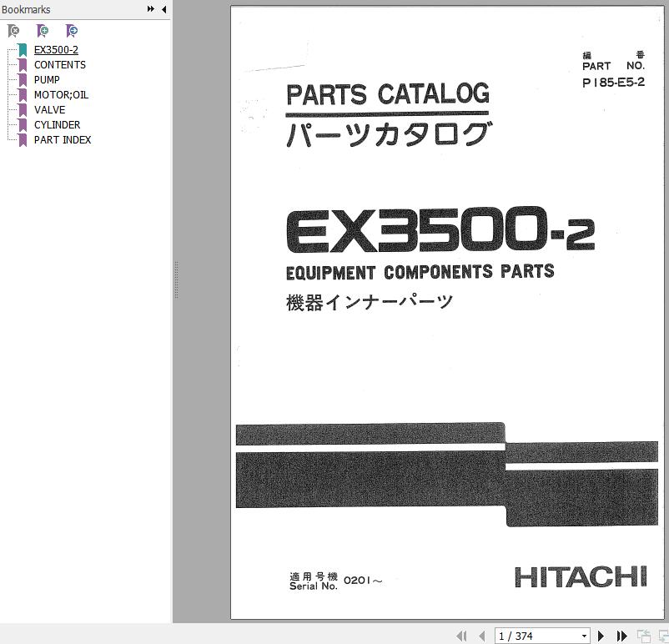Click the EQUIPMENT COMPONENTS PARTS text
This screenshot has width=669, height=644.
coord(420,271)
